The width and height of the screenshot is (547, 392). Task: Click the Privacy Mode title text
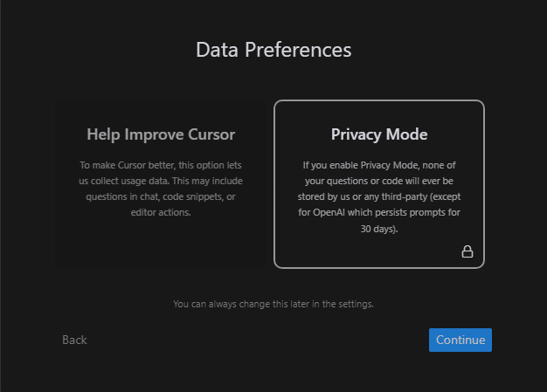(x=379, y=134)
